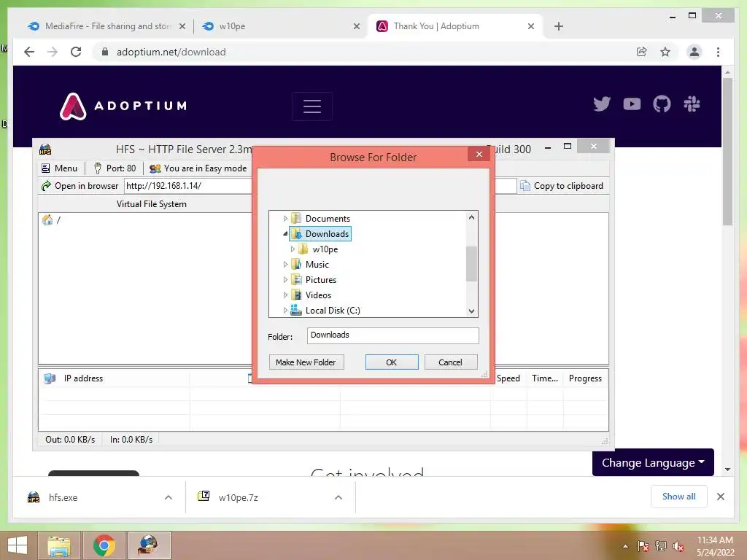Open the Change Language dropdown

(653, 462)
